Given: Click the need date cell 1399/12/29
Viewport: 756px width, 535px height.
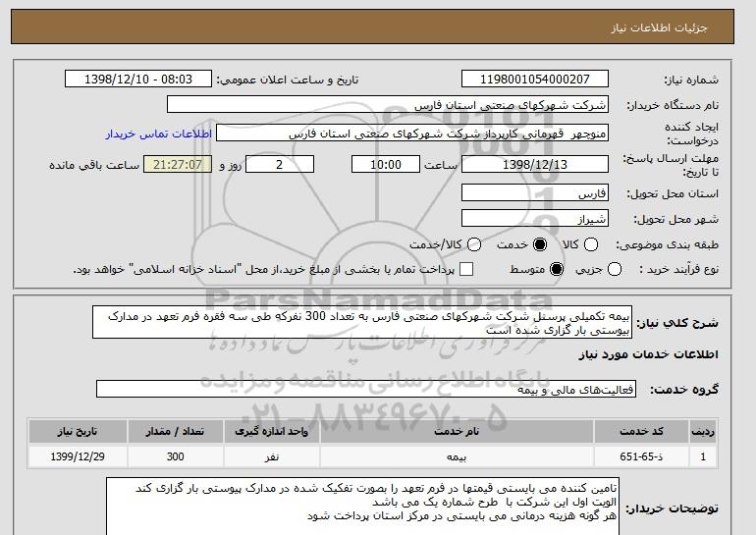Looking at the screenshot, I should pos(78,456).
